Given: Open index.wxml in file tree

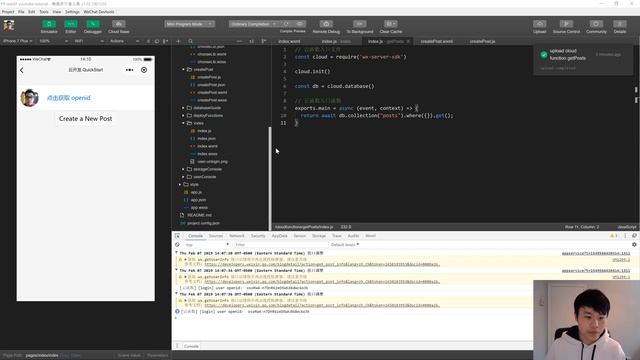Looking at the screenshot, I should tap(207, 146).
